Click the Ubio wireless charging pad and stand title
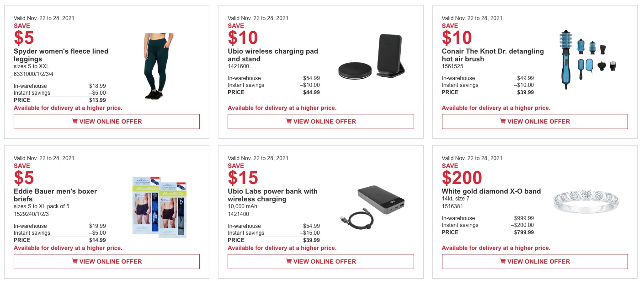 coord(273,55)
